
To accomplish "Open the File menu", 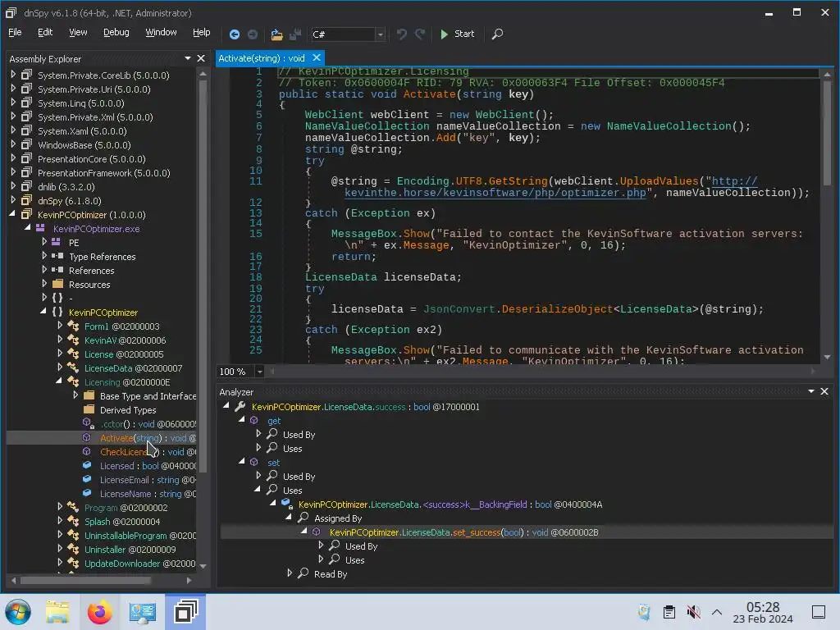I will [x=15, y=32].
